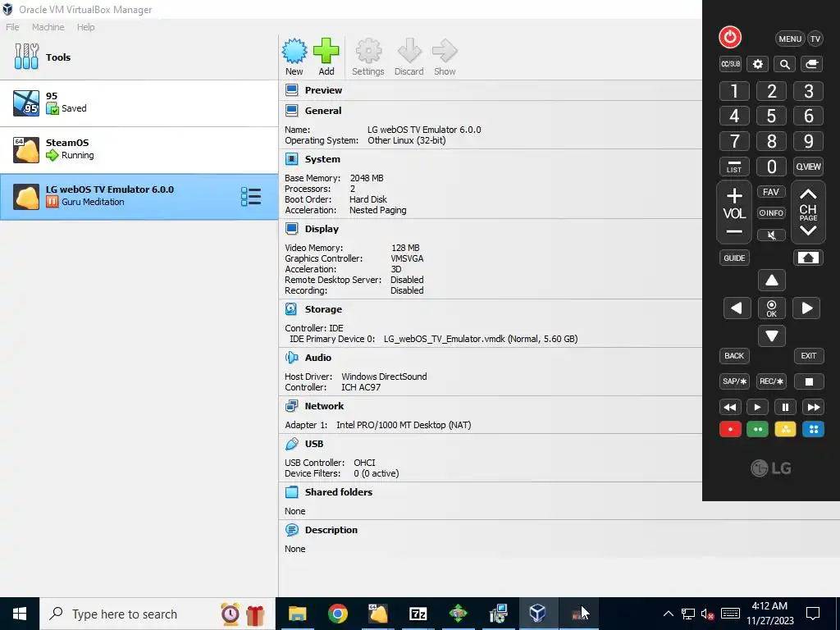Click the remote's fast-forward button

(813, 407)
